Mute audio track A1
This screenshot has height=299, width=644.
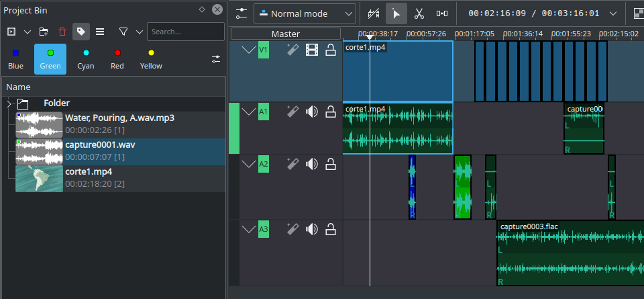click(x=311, y=112)
